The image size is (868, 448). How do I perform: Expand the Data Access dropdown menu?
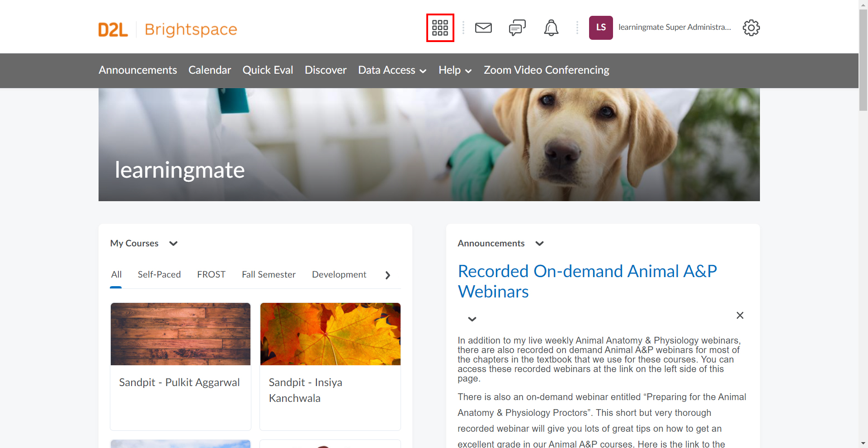coord(392,70)
